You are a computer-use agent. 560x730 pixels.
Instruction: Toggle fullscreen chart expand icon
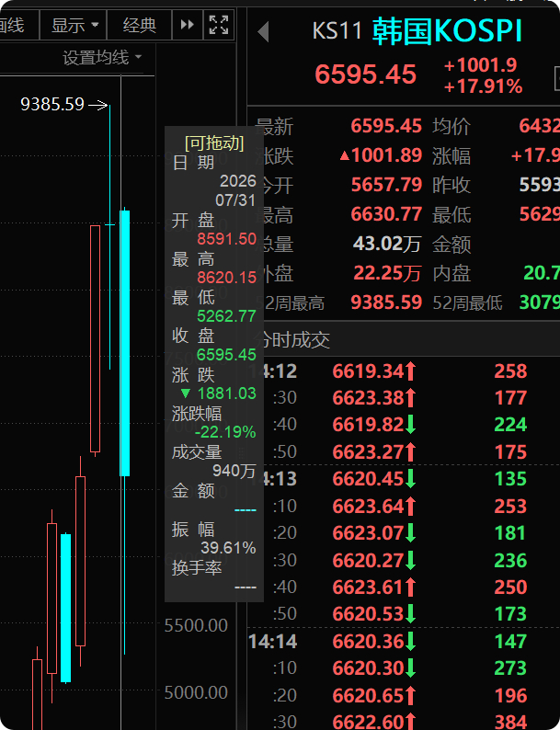coord(219,25)
